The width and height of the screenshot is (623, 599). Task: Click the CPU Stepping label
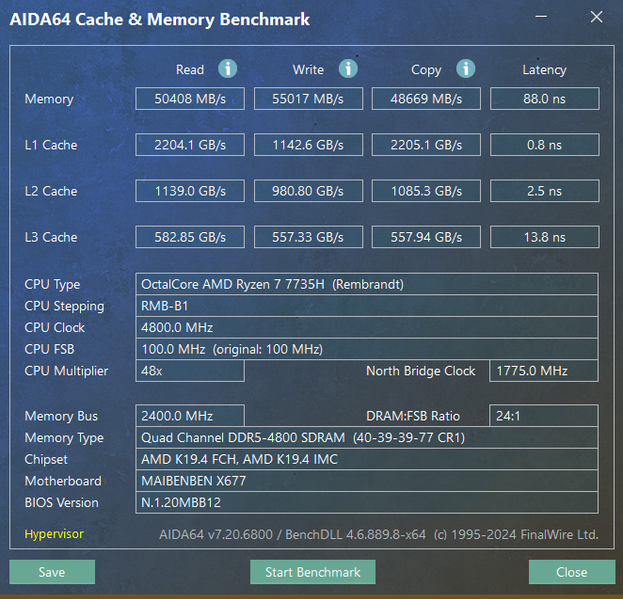click(x=64, y=306)
